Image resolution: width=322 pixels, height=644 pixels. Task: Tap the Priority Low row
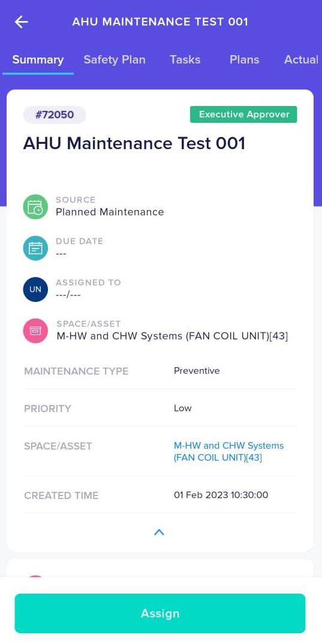click(x=160, y=408)
